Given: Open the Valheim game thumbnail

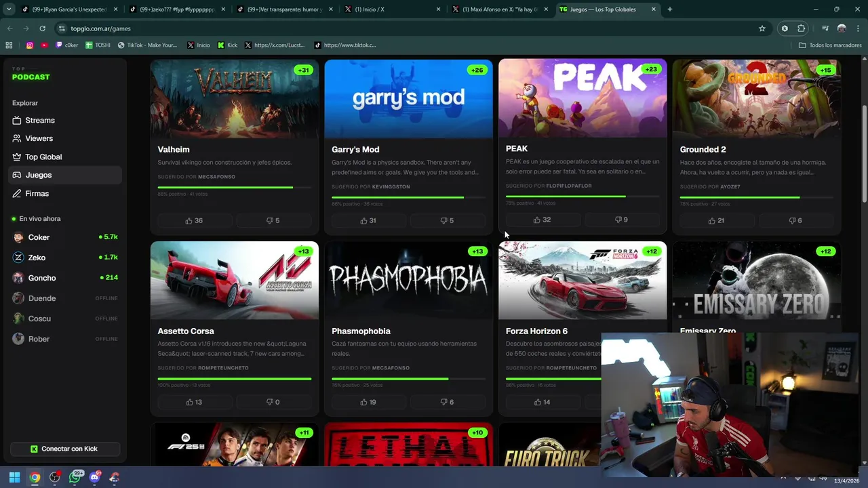Looking at the screenshot, I should [x=235, y=99].
